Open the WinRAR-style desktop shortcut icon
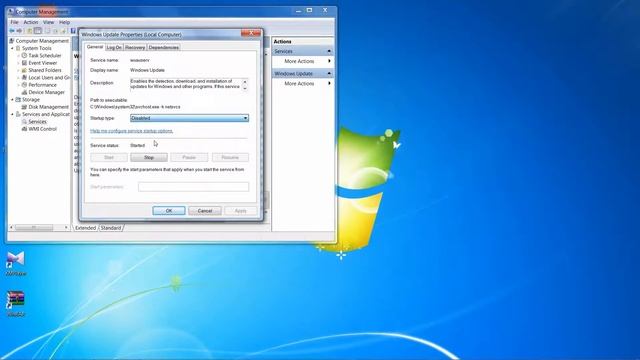This screenshot has height=360, width=640. tap(16, 300)
